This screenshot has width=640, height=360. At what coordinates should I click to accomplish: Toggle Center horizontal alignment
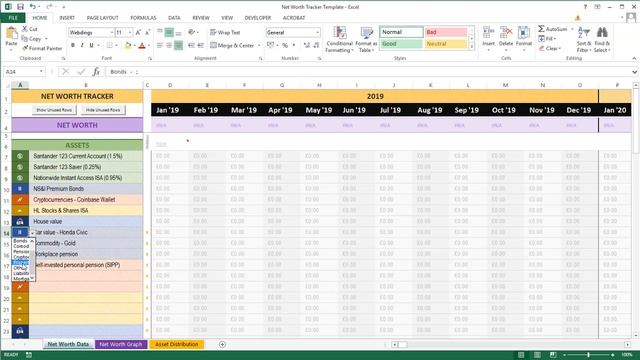pyautogui.click(x=169, y=45)
